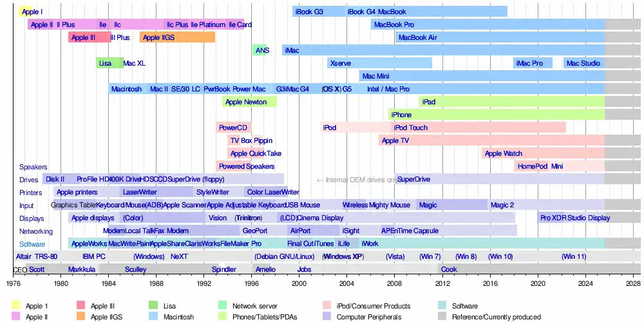Open the Apple TV entry
The width and height of the screenshot is (644, 322).
(395, 140)
